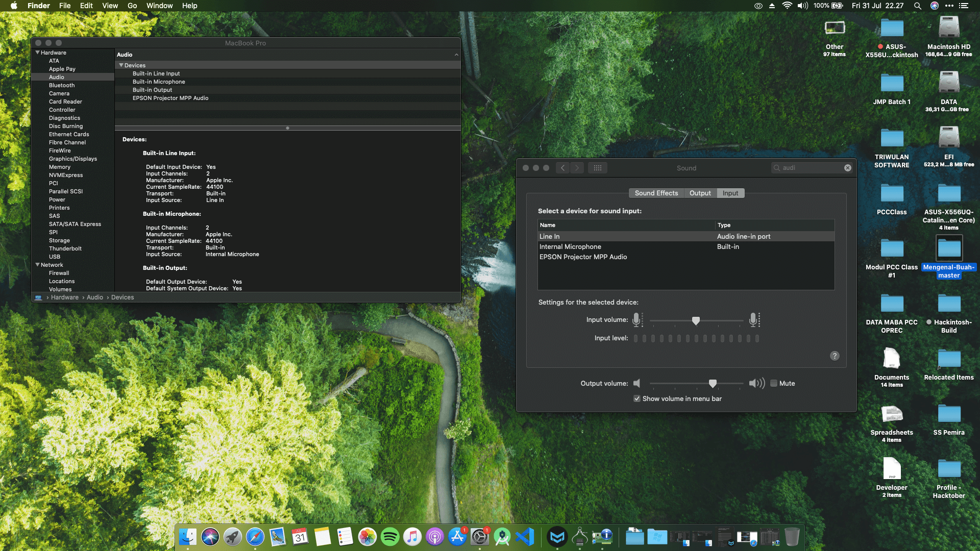Image resolution: width=980 pixels, height=551 pixels.
Task: Open Safari from the dock
Action: point(255,537)
